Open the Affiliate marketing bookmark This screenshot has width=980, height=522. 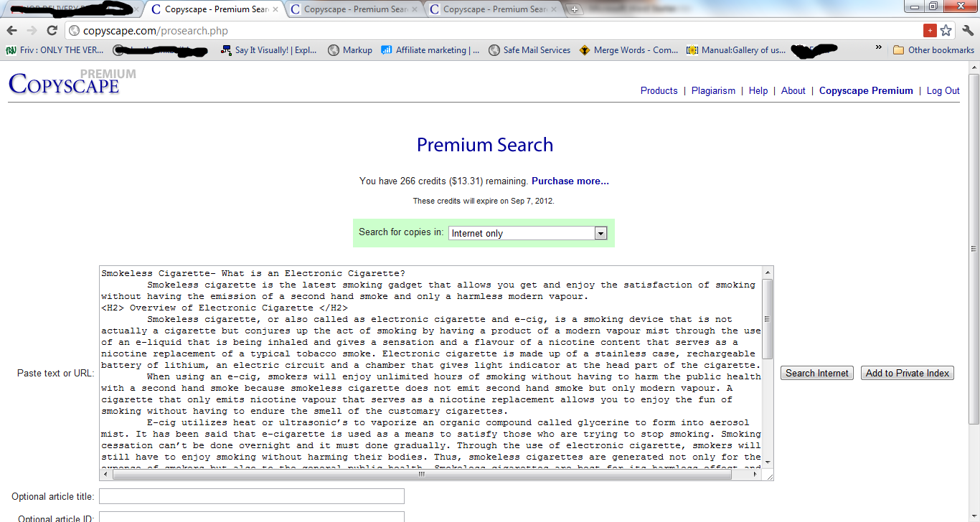430,50
